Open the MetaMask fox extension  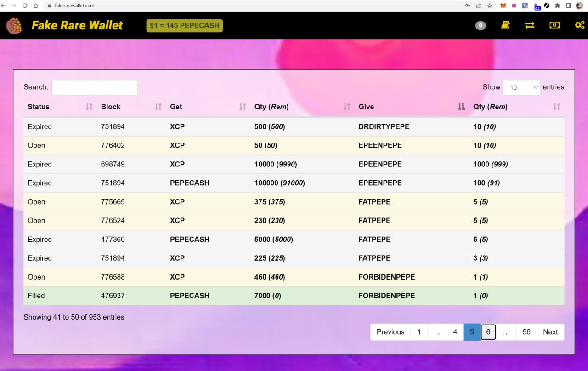[x=503, y=6]
